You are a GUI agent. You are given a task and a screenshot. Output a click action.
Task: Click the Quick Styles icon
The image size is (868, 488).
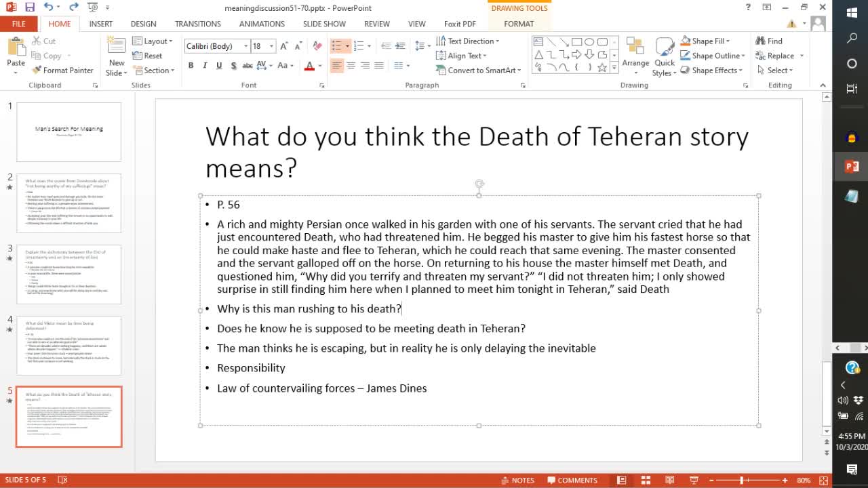[665, 47]
